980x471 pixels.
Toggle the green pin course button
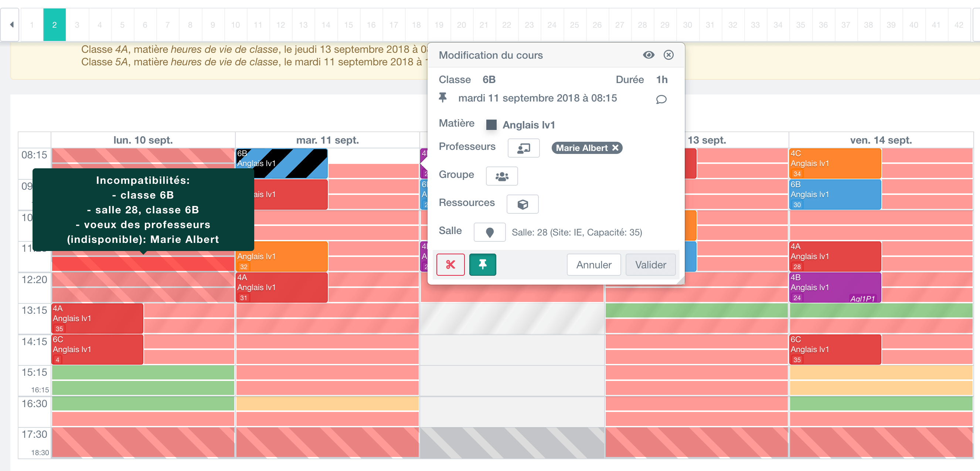482,264
